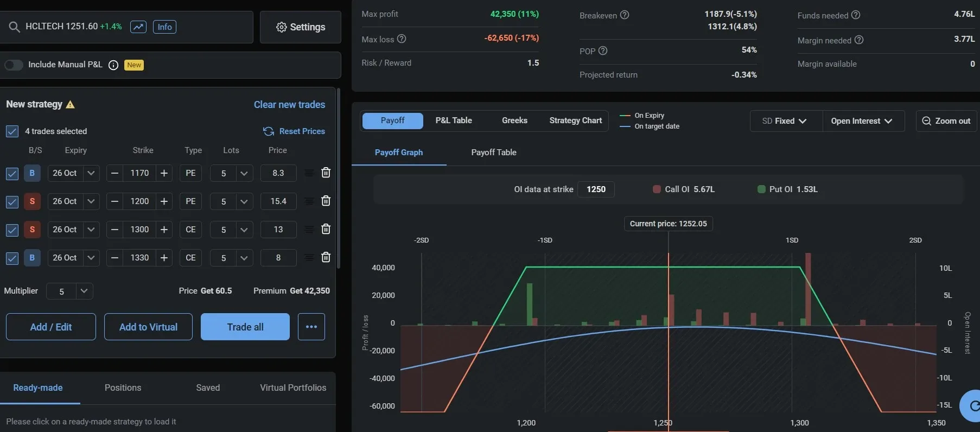Open the three-dots more options button
The image size is (980, 432).
[x=311, y=327]
